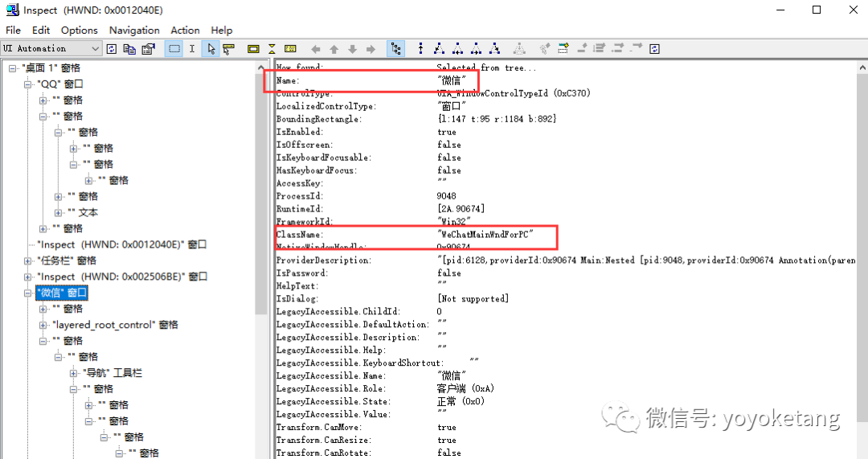The width and height of the screenshot is (868, 459).
Task: Toggle the dashed highlight rectangle icon
Action: [x=174, y=49]
